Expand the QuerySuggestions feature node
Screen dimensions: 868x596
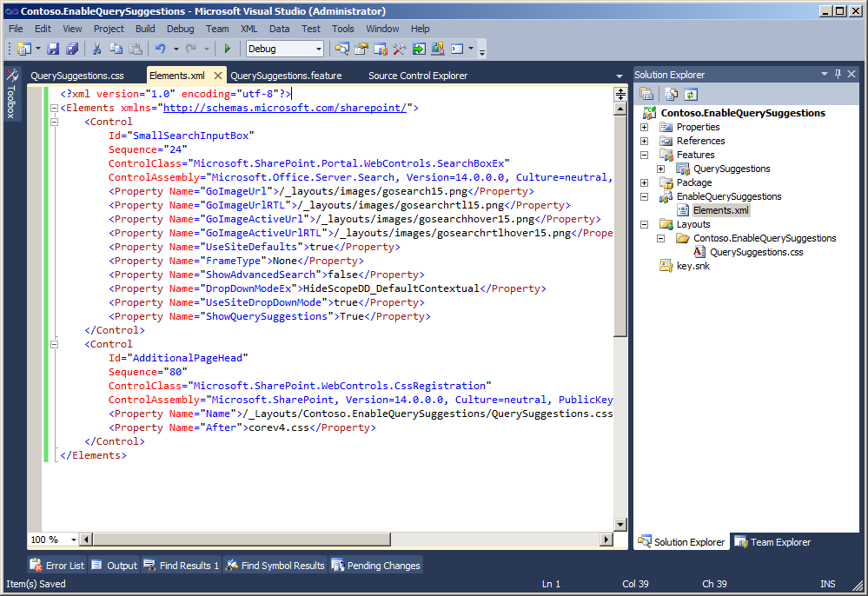point(661,169)
